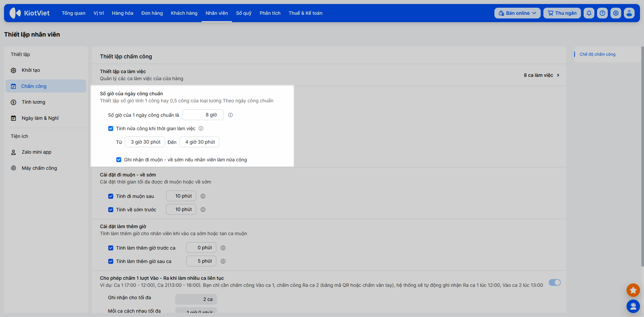
Task: Open Tổng quan menu
Action: pyautogui.click(x=73, y=13)
